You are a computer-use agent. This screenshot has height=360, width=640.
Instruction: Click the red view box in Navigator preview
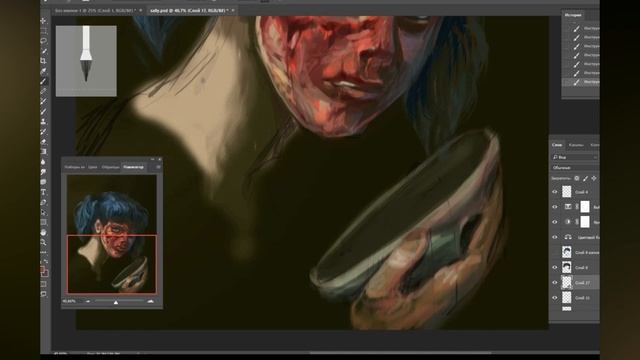pyautogui.click(x=111, y=264)
